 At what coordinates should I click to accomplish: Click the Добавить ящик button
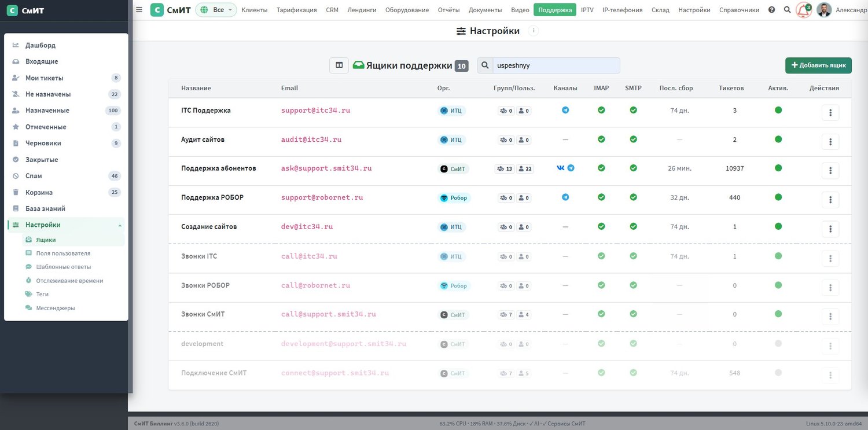click(818, 65)
